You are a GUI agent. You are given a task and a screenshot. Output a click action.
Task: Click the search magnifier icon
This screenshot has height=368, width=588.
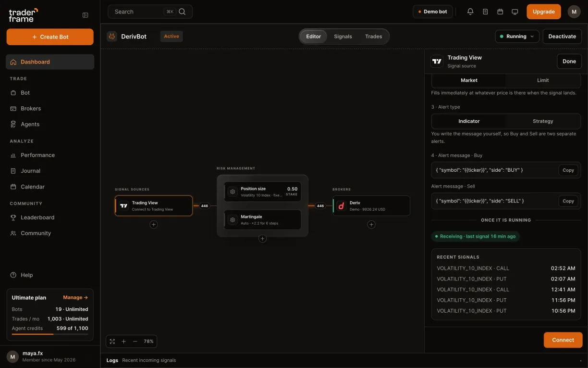point(182,12)
